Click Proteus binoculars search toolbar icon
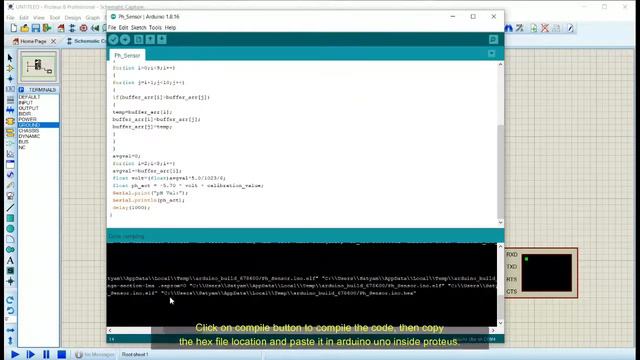 [x=508, y=28]
